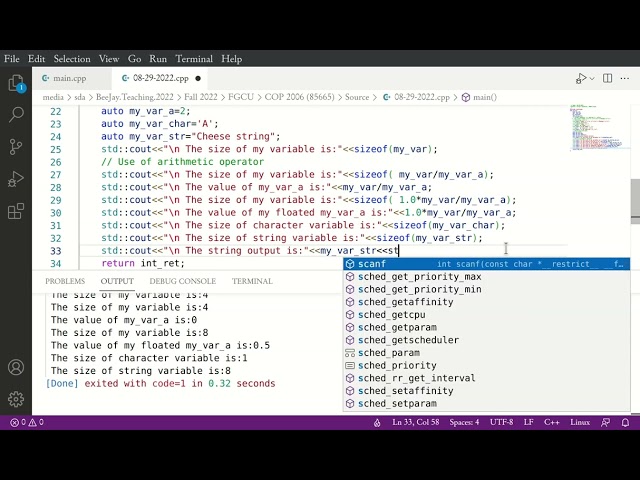Open the View menu
This screenshot has height=480, width=640.
[109, 59]
